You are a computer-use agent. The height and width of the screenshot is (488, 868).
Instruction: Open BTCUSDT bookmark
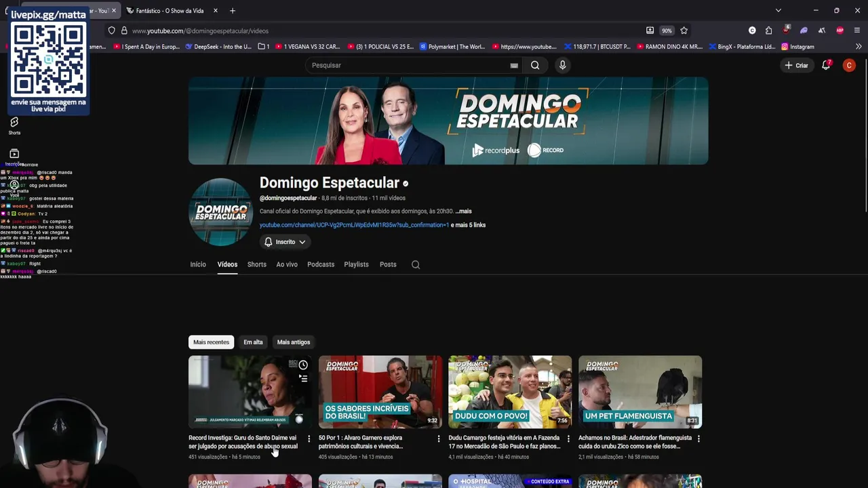(597, 47)
